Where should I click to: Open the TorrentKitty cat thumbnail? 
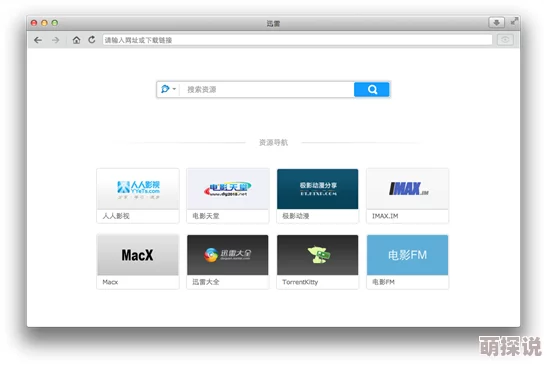tap(317, 255)
